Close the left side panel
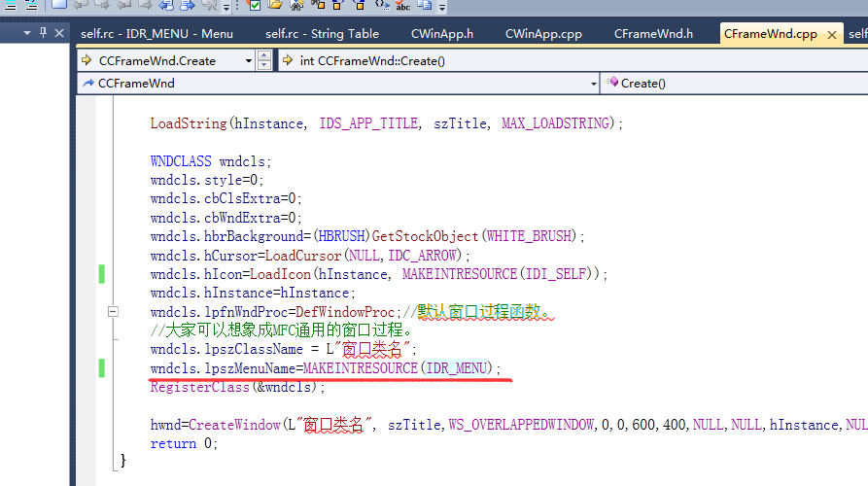 [x=59, y=33]
